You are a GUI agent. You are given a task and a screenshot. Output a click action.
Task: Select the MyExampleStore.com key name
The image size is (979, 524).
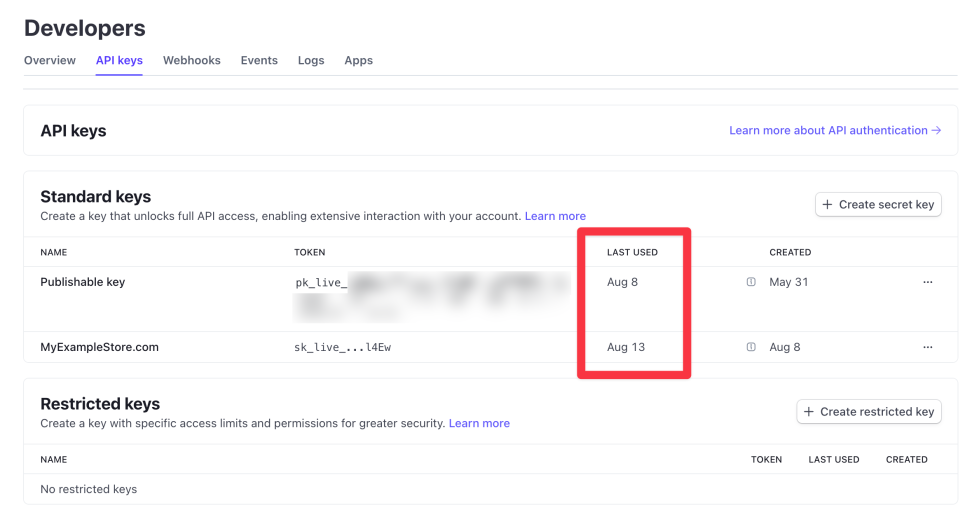click(99, 347)
